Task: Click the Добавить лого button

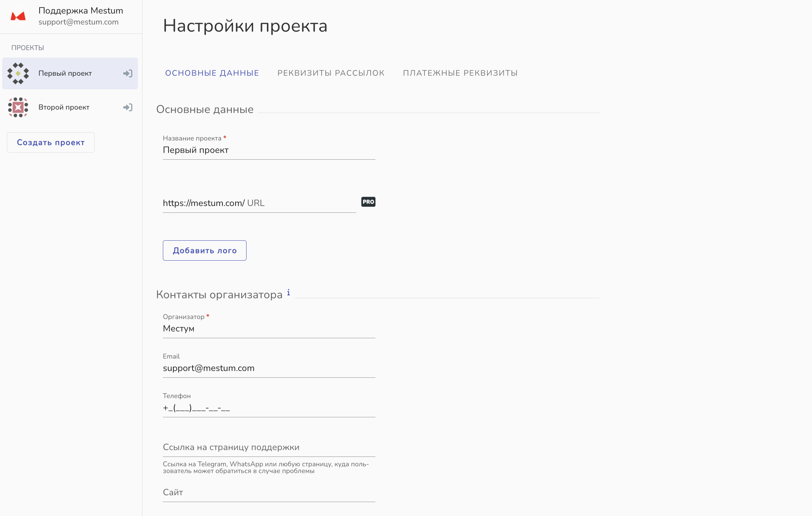Action: pos(205,250)
